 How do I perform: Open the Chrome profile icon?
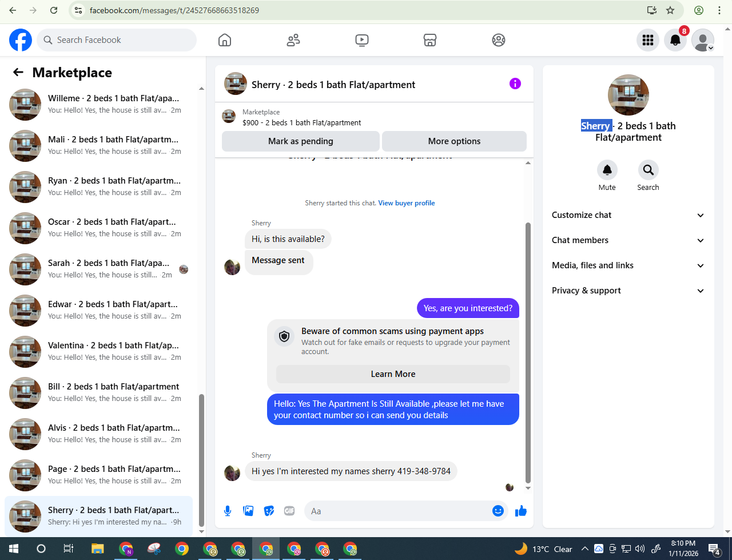(698, 10)
